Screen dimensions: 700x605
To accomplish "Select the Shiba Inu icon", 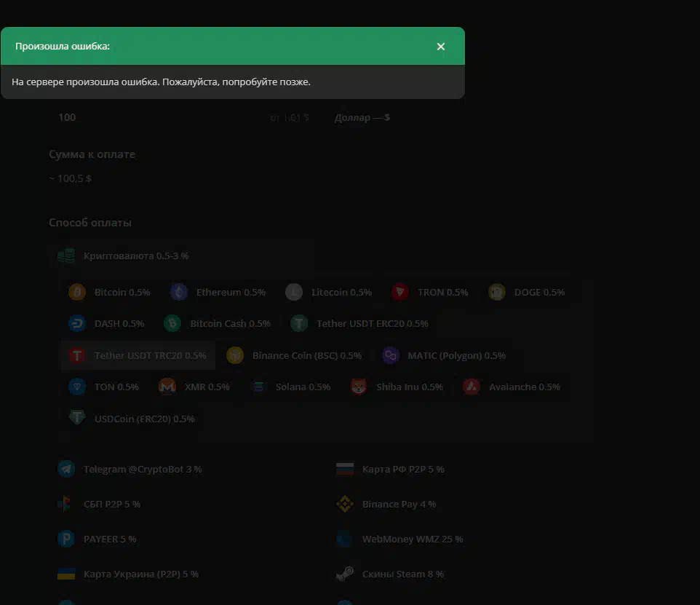I will 359,387.
